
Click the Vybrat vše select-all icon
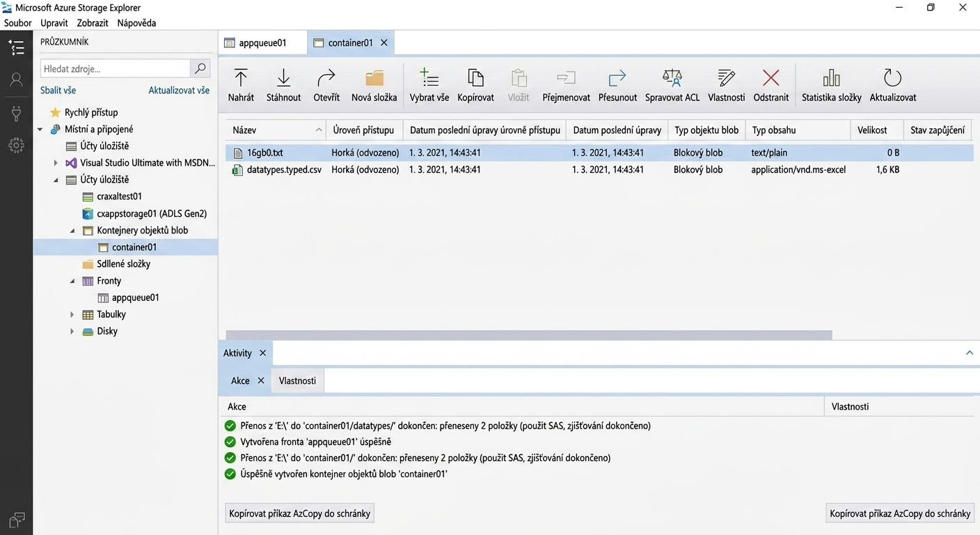pyautogui.click(x=429, y=77)
